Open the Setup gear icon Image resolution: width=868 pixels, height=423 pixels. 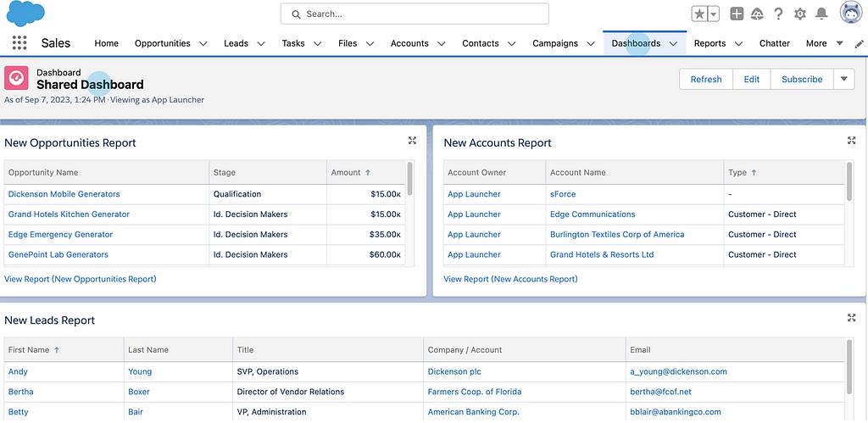[x=800, y=14]
